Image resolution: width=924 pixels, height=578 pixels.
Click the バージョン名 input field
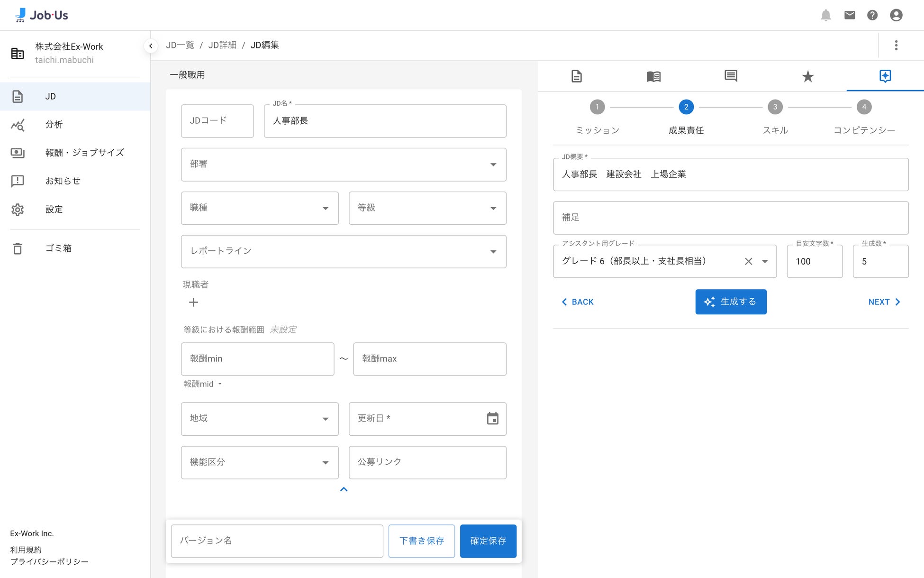pyautogui.click(x=277, y=541)
